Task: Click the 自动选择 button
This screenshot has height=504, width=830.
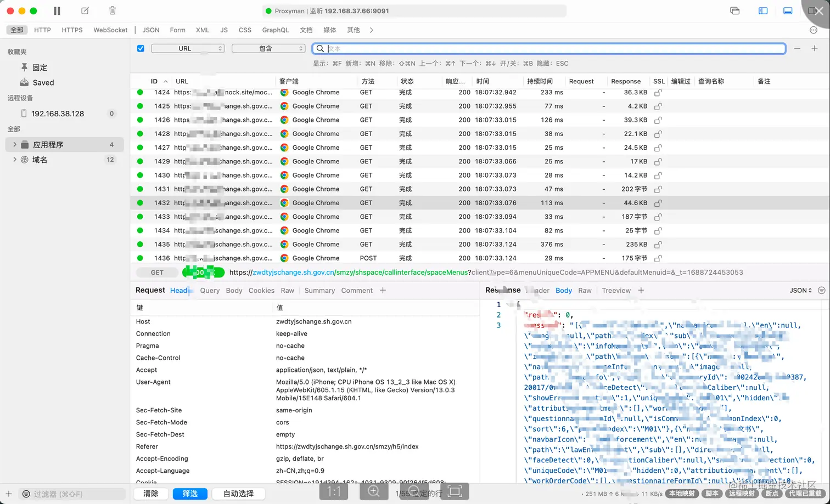Action: [238, 494]
